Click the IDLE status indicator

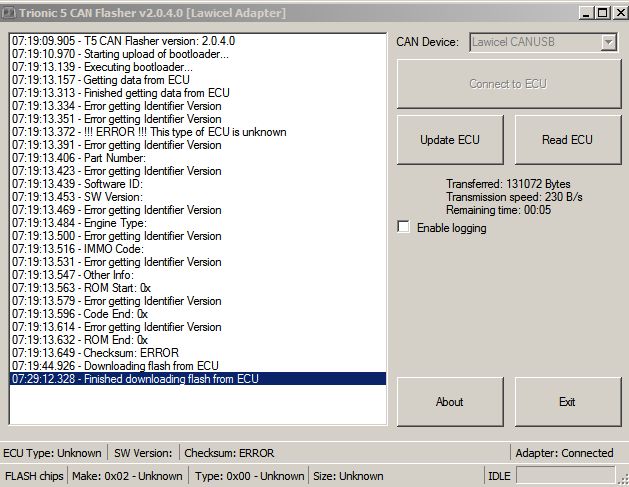(499, 476)
